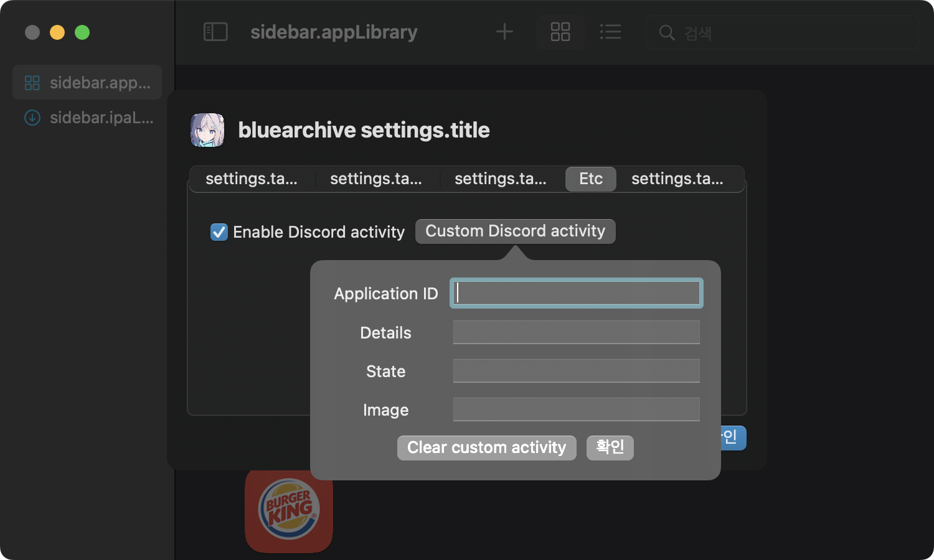Click the 검색 search field
This screenshot has height=560, width=934.
782,32
